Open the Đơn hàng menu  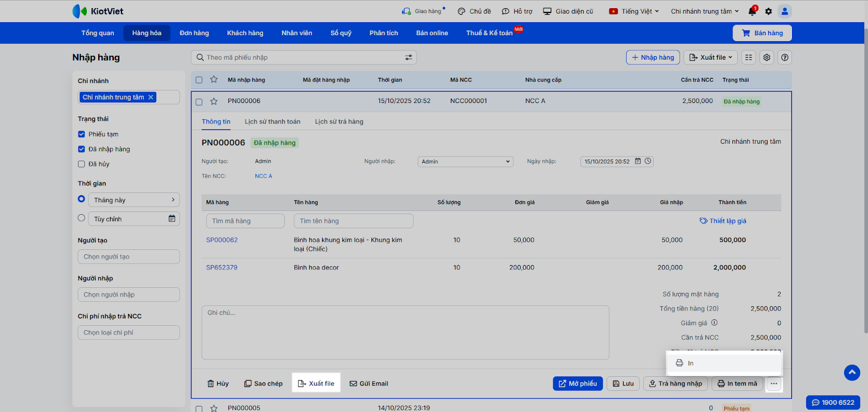(194, 33)
